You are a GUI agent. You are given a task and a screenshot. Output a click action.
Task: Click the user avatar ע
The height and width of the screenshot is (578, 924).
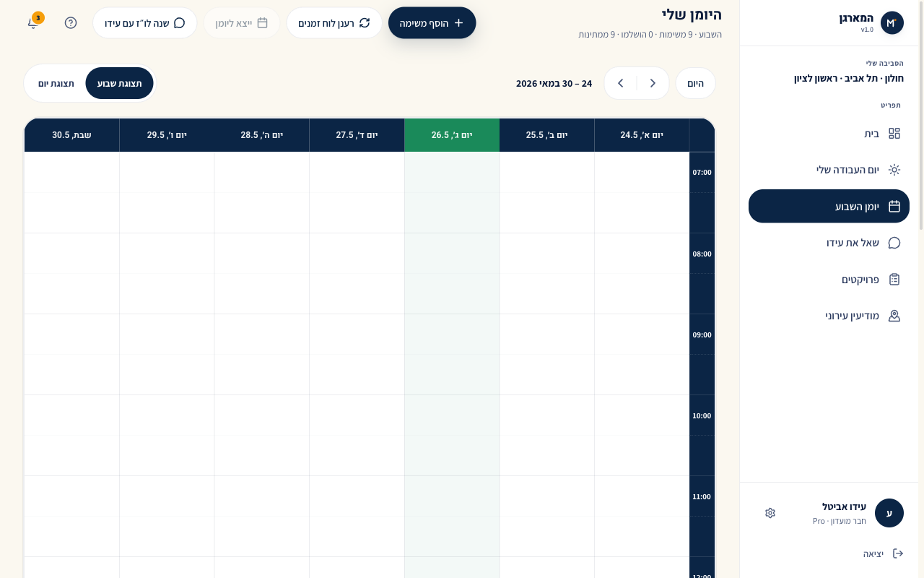coord(889,513)
